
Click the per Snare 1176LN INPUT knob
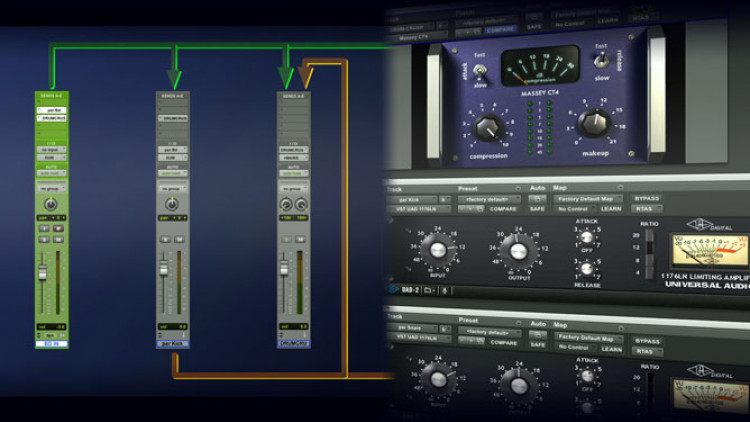pos(438,380)
